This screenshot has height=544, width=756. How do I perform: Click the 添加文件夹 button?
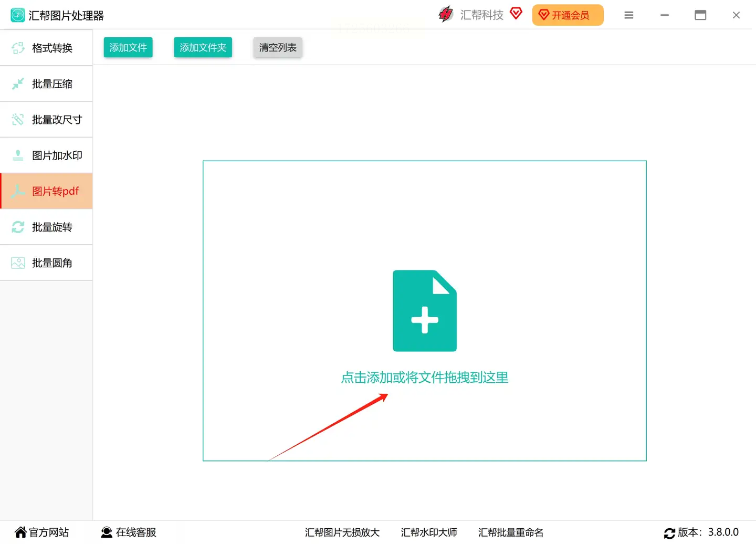[203, 47]
